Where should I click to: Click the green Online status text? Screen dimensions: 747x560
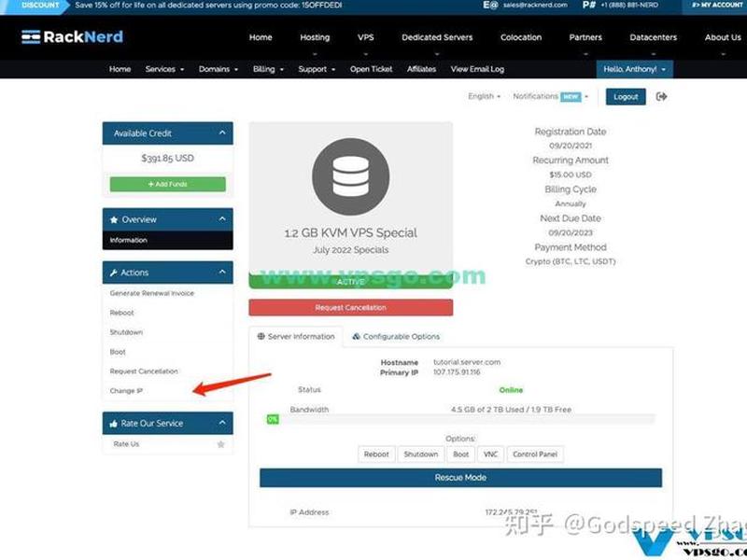[511, 390]
